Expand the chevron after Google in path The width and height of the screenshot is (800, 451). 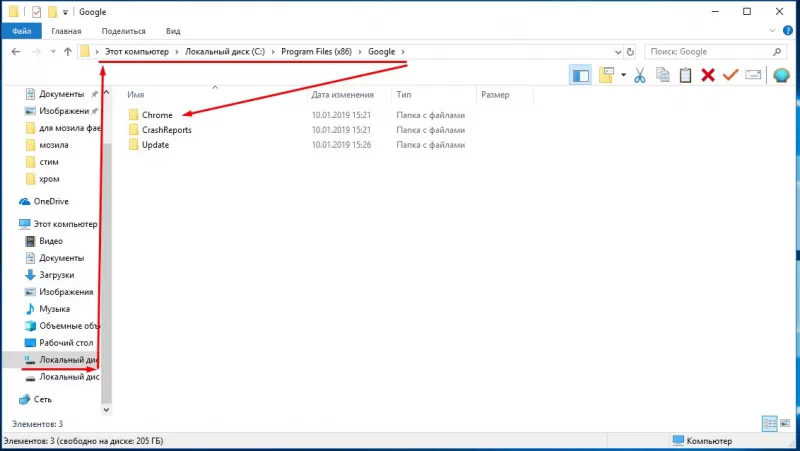coord(403,52)
